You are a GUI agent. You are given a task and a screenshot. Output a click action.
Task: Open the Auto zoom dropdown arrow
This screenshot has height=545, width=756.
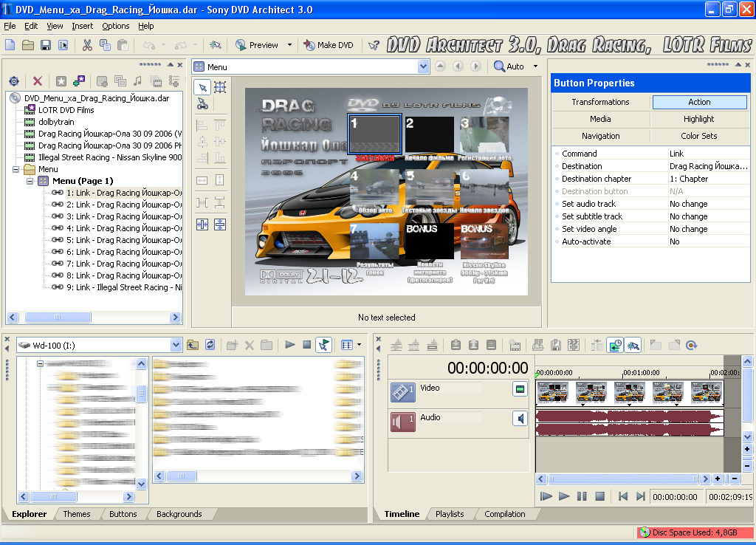click(535, 66)
